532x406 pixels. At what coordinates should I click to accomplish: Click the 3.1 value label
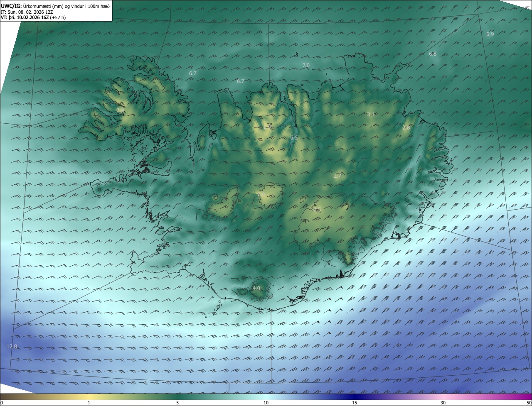pyautogui.click(x=371, y=114)
